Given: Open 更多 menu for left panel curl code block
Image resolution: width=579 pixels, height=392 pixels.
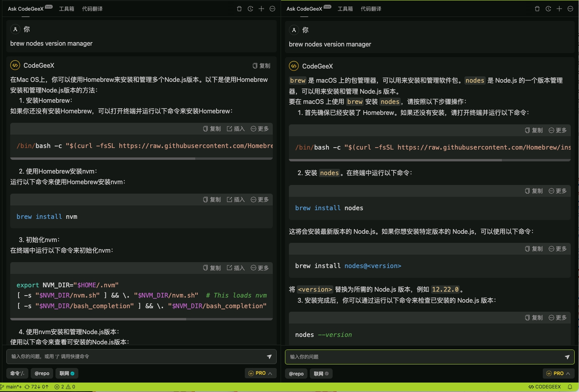Looking at the screenshot, I should [260, 129].
